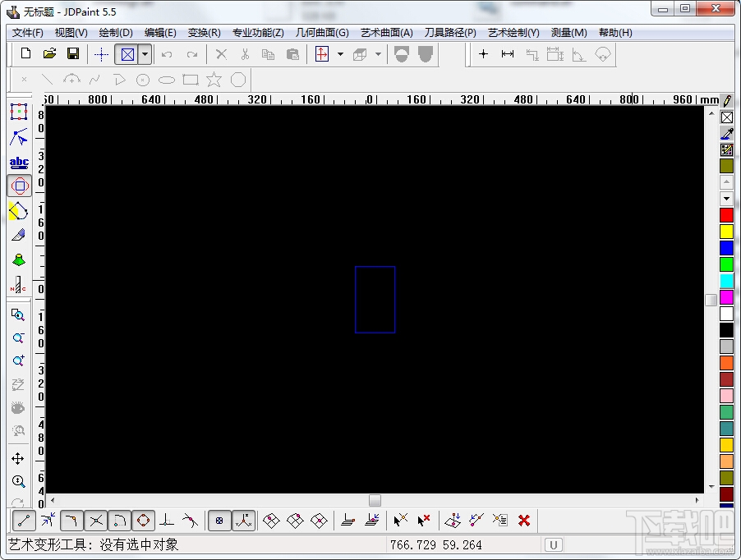The height and width of the screenshot is (560, 741).
Task: Toggle the arc tangent snap button
Action: [x=120, y=521]
